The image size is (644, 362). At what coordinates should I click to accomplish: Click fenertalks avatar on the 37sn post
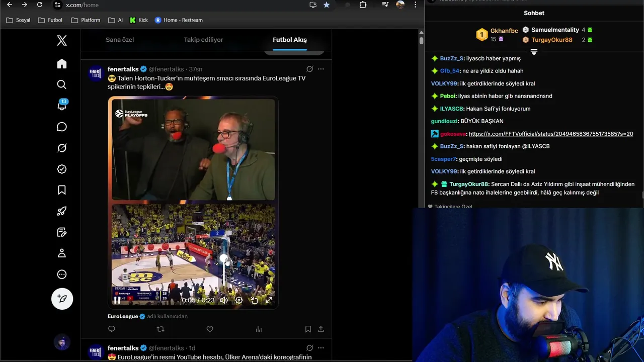[96, 73]
